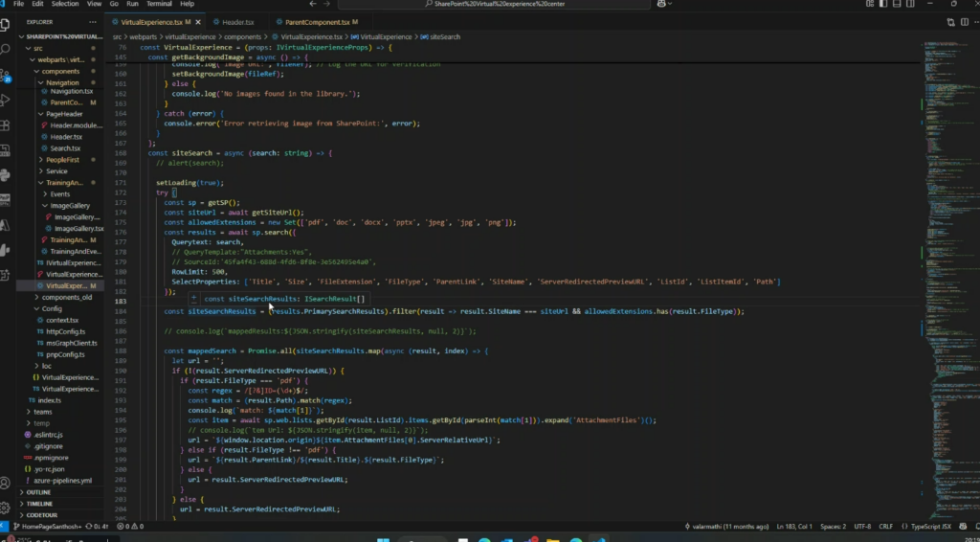This screenshot has width=980, height=542.
Task: Open the File menu
Action: point(19,4)
